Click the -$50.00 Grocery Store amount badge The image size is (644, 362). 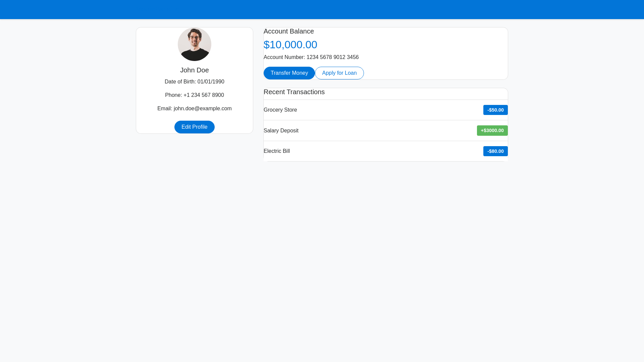tap(495, 110)
